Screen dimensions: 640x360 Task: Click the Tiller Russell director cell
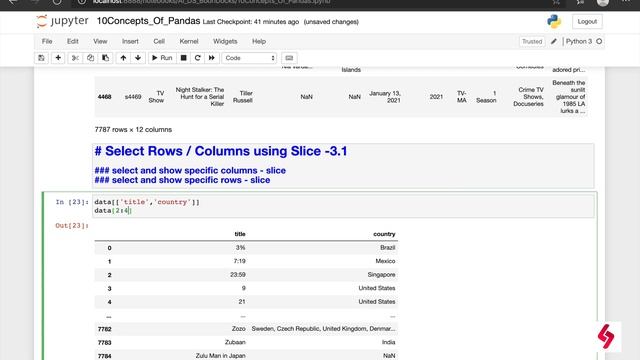pyautogui.click(x=243, y=97)
